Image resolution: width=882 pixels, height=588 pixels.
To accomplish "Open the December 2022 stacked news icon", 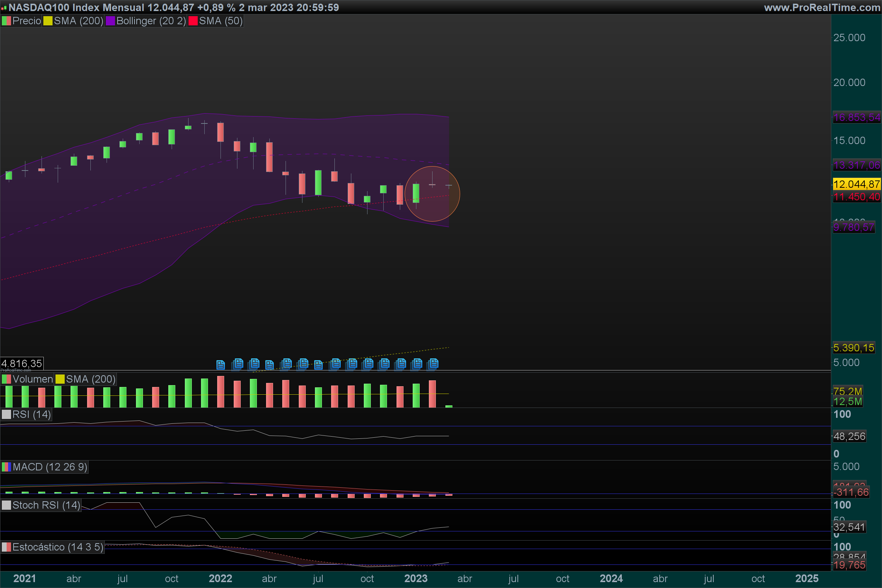I will tap(401, 364).
